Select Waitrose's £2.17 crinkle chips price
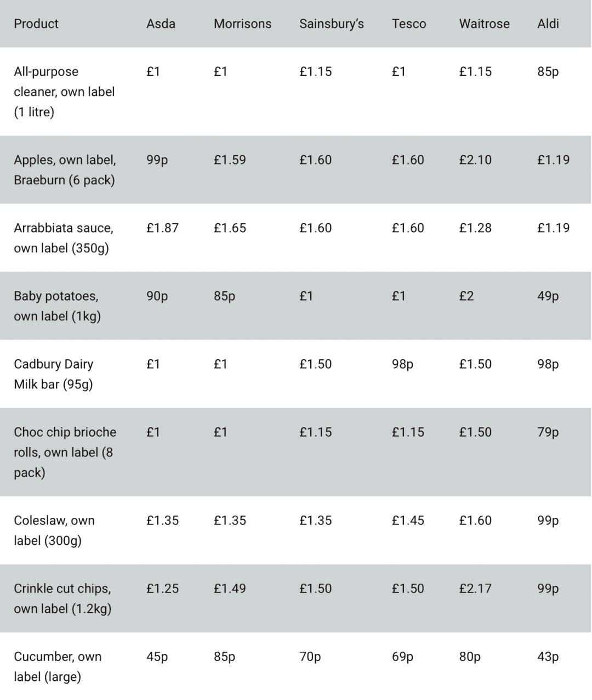 [x=475, y=588]
